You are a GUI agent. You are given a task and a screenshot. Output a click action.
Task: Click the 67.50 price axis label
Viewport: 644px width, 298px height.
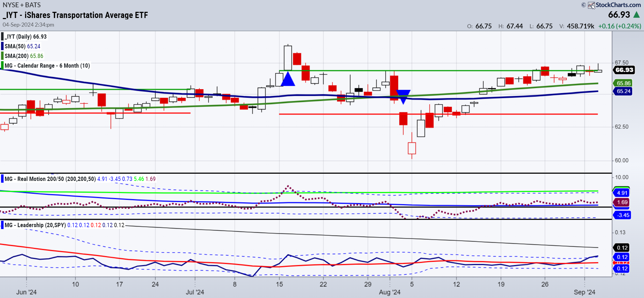point(621,63)
